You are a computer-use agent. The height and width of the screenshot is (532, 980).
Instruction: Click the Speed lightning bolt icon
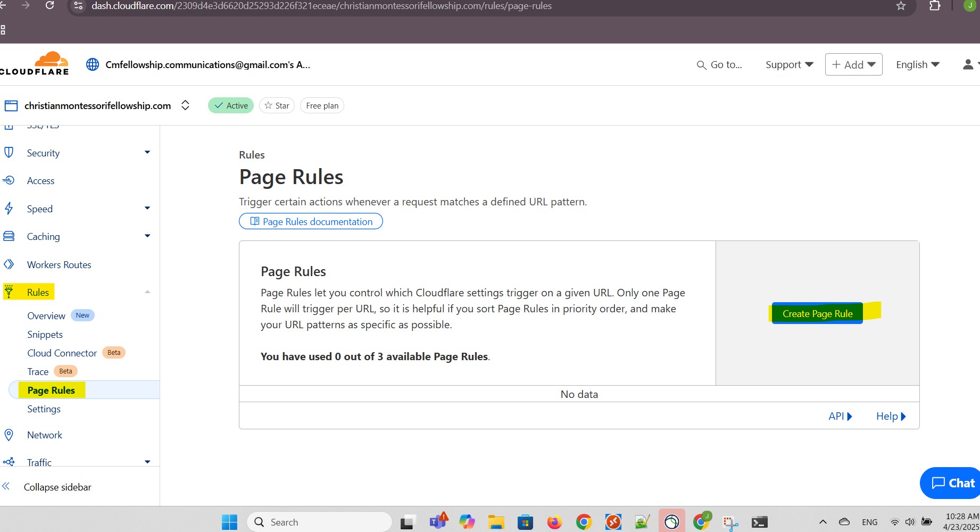tap(9, 209)
